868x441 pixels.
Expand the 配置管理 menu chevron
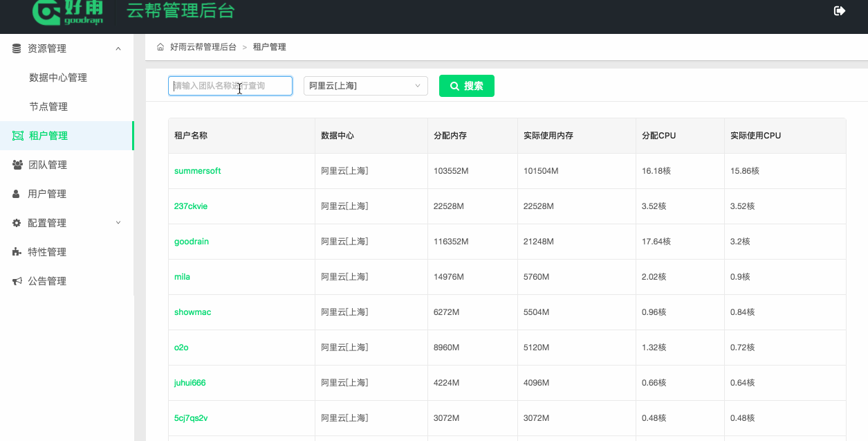click(x=118, y=222)
